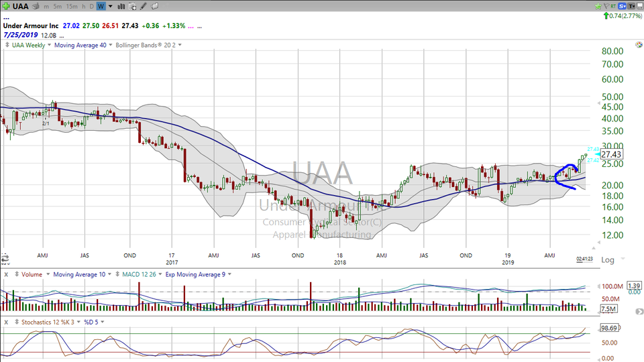This screenshot has width=644, height=362.
Task: Open the Volume dropdown arrow
Action: click(x=48, y=274)
